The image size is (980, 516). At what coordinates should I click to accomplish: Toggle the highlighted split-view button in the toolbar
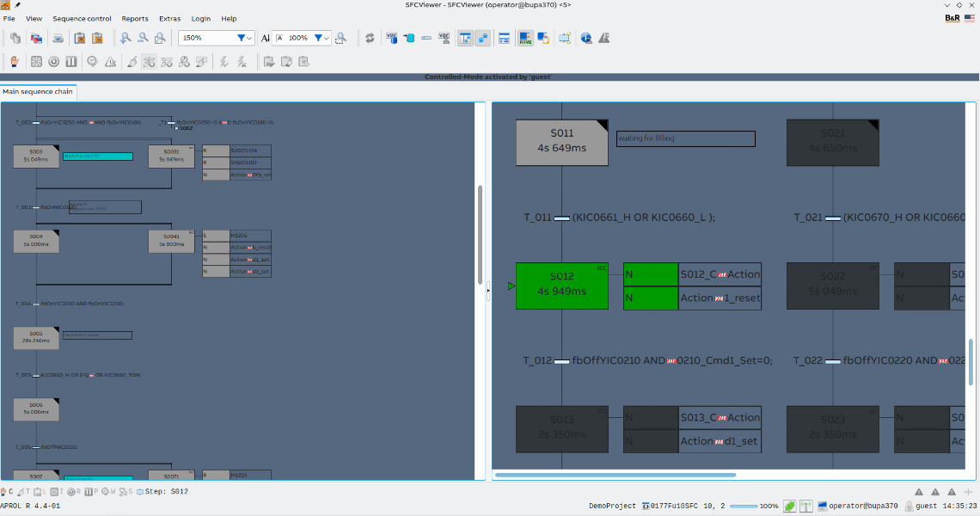[465, 38]
